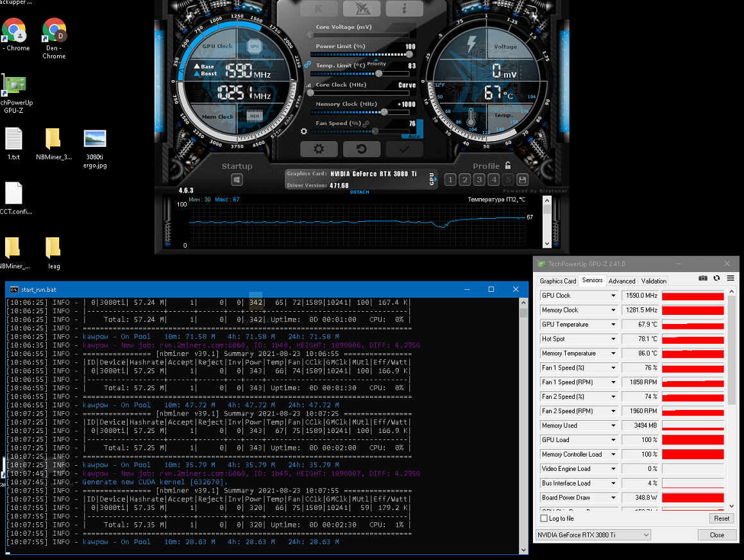This screenshot has width=744, height=560.
Task: Expand Memory Clock sensor dropdown
Action: [613, 310]
